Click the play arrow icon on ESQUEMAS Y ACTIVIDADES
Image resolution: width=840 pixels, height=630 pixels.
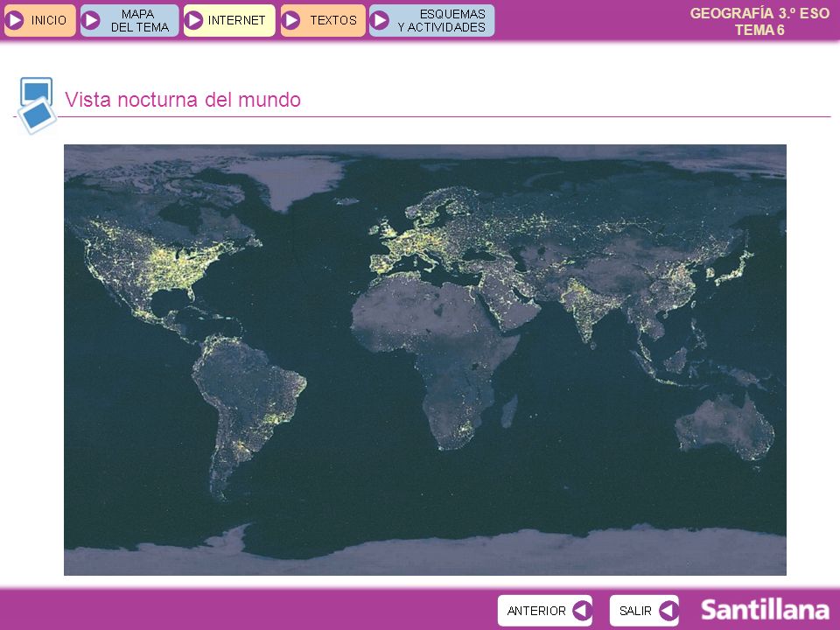tap(379, 20)
